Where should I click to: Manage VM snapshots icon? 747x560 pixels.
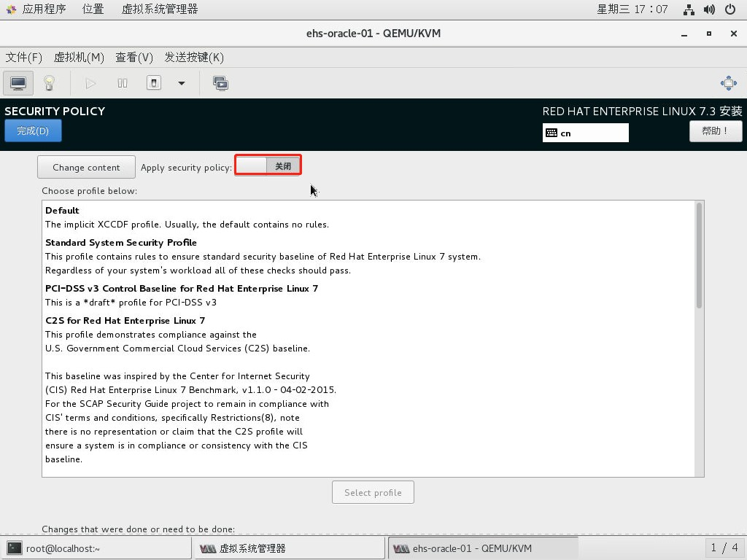pyautogui.click(x=220, y=83)
